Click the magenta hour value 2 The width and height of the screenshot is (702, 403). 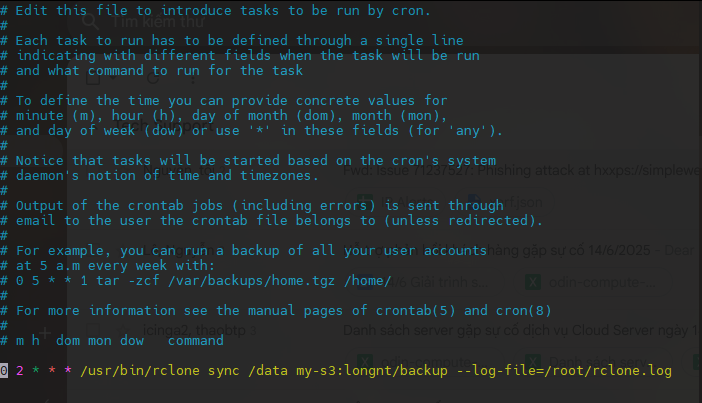pyautogui.click(x=20, y=371)
